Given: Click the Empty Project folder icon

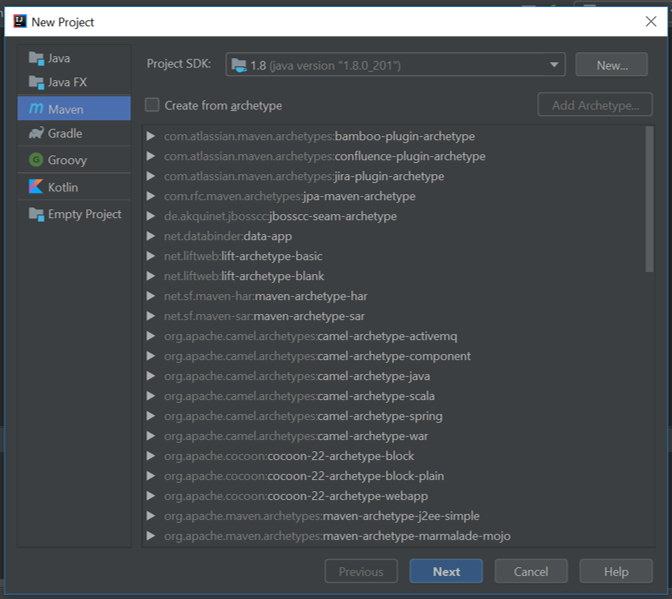Looking at the screenshot, I should point(36,214).
